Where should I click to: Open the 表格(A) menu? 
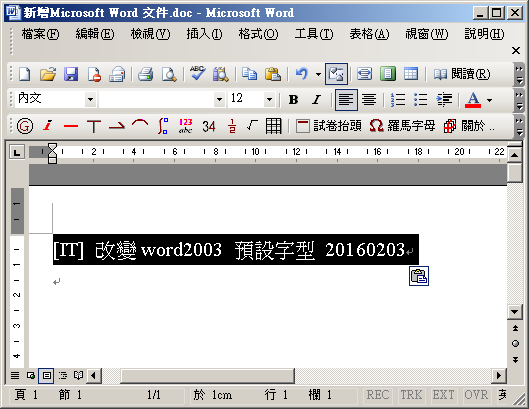click(x=369, y=34)
